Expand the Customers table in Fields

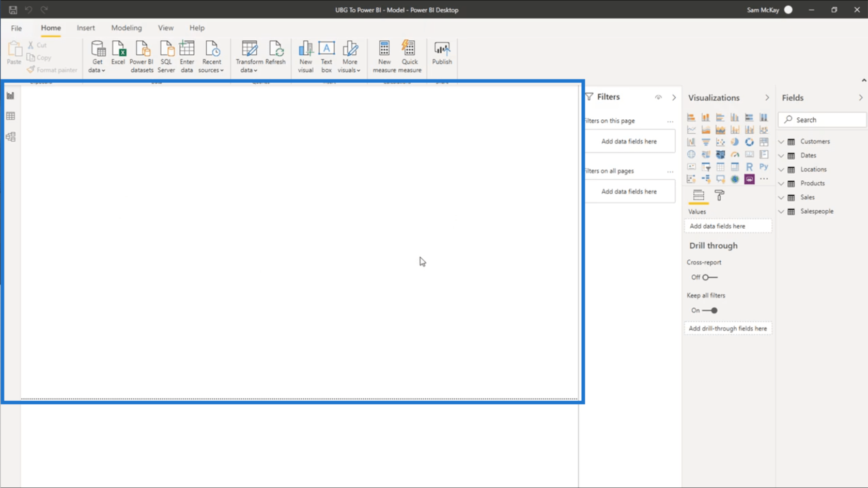click(x=781, y=141)
